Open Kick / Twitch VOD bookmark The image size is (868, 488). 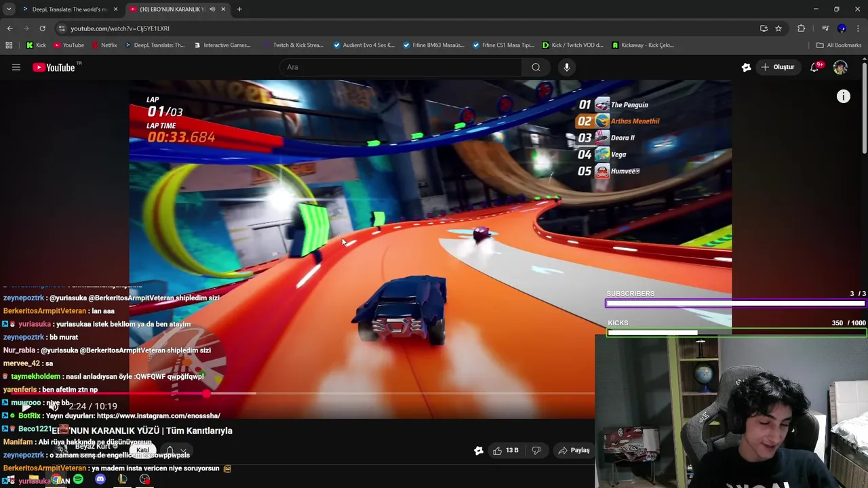572,45
